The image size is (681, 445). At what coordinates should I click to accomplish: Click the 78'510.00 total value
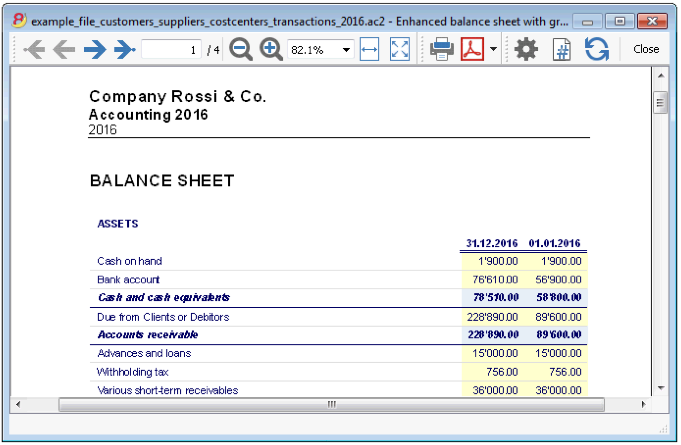point(496,298)
